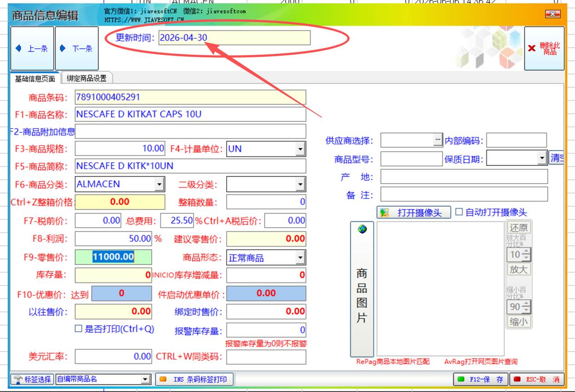
Task: Click the RePag商品本地图片匹配 text
Action: tap(393, 362)
